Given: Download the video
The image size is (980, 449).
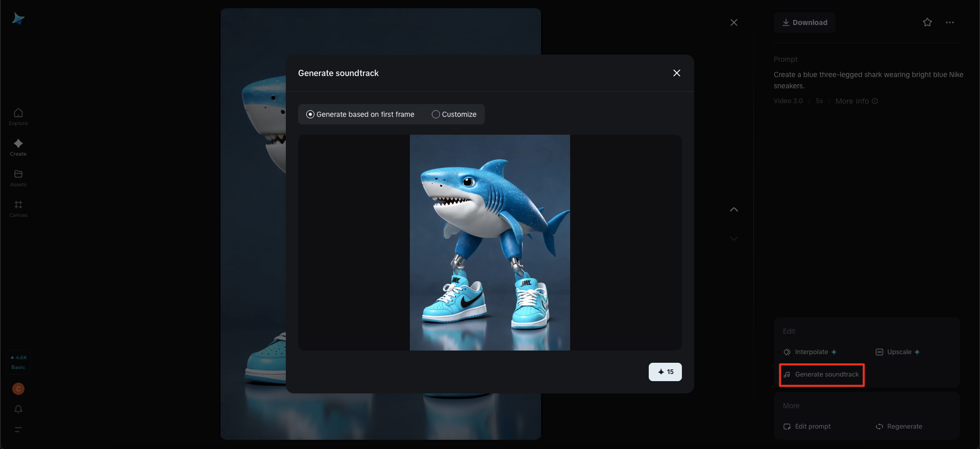Looking at the screenshot, I should 804,22.
